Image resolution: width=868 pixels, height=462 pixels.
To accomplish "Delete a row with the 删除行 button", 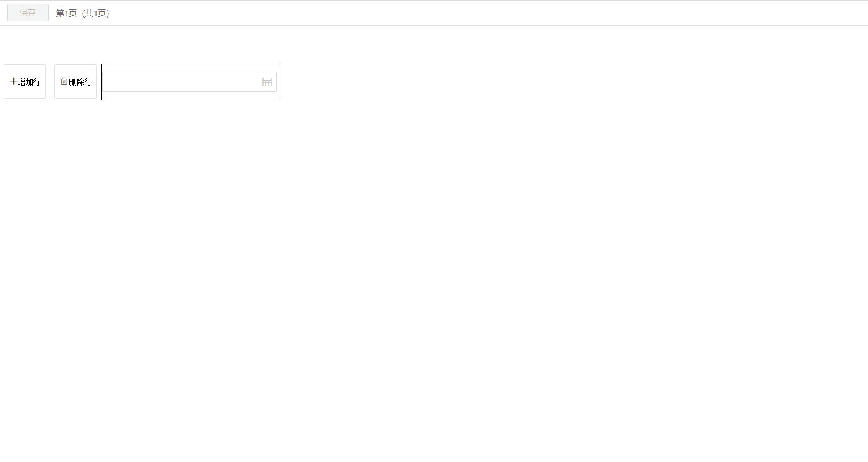I will [76, 82].
